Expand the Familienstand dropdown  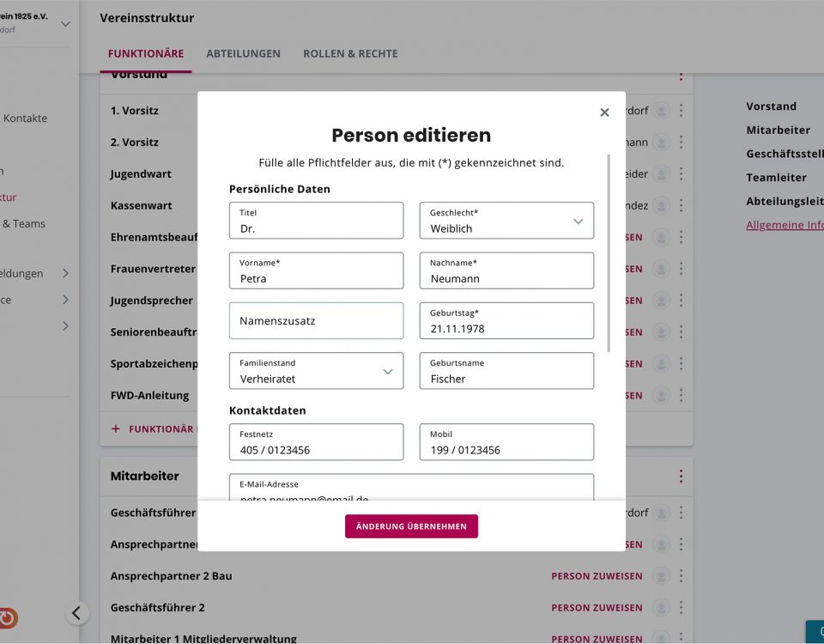pyautogui.click(x=387, y=372)
